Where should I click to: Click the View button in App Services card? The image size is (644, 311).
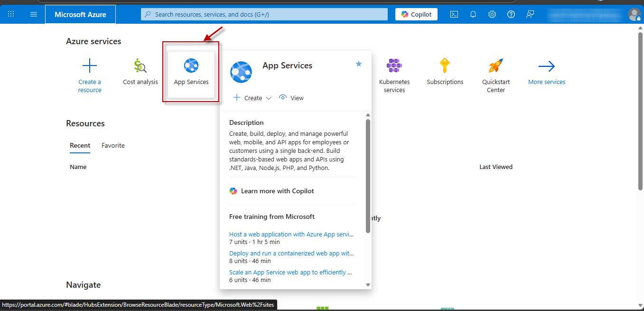pos(291,98)
